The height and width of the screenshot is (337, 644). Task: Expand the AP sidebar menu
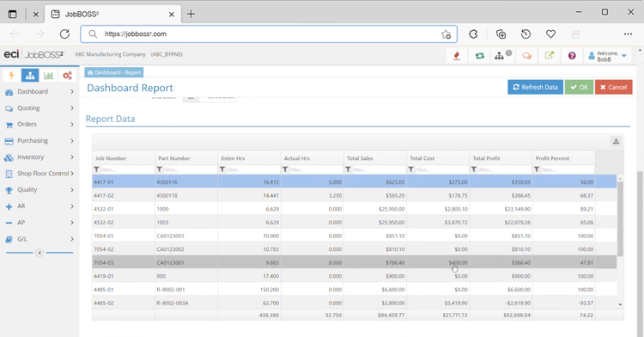pos(39,223)
